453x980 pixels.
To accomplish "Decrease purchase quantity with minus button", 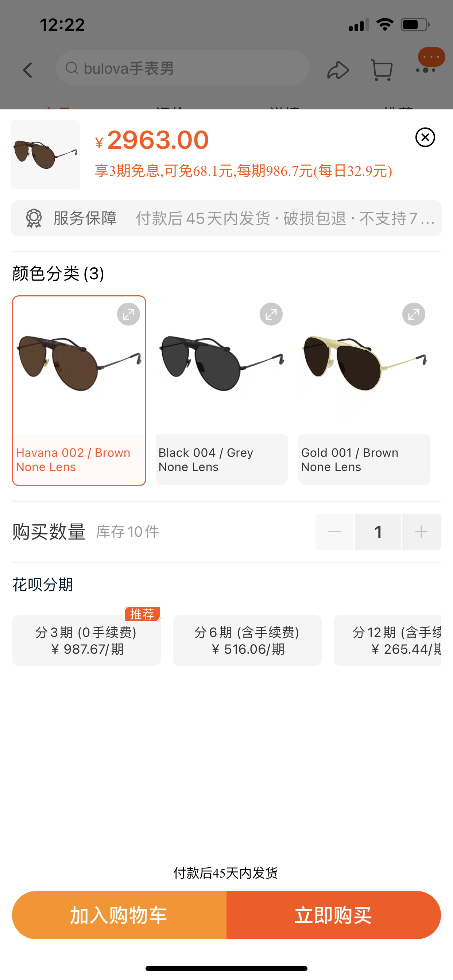I will click(334, 532).
